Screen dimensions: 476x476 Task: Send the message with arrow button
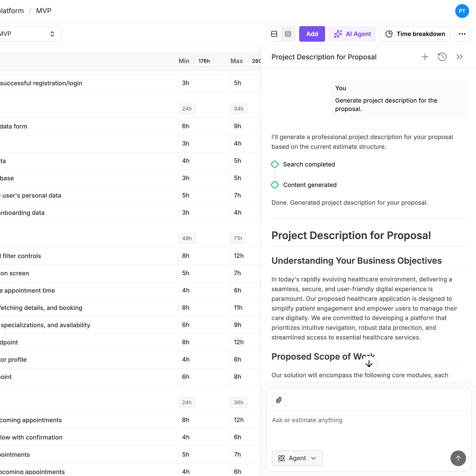458,458
